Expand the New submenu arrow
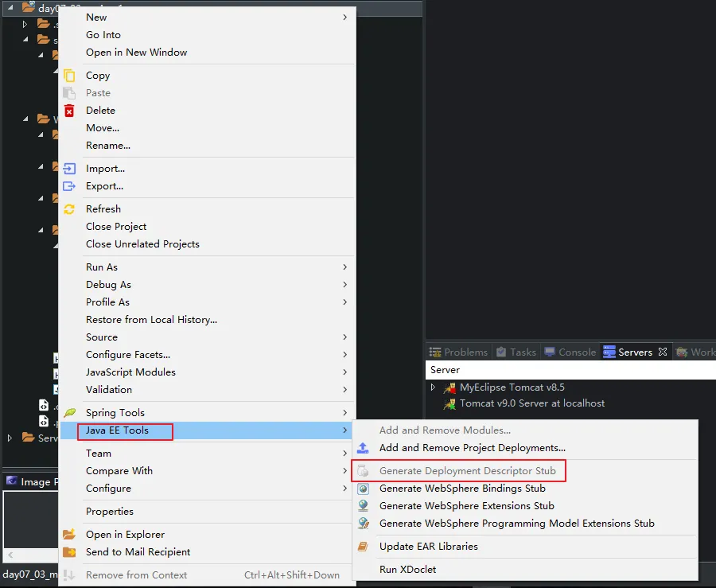The width and height of the screenshot is (716, 588). click(x=344, y=18)
